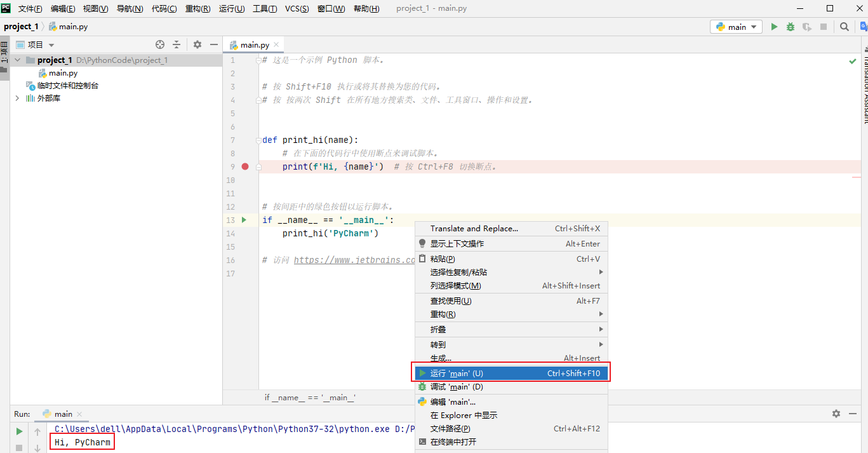
Task: Choose 调试 'main' (D) in context menu
Action: 511,387
